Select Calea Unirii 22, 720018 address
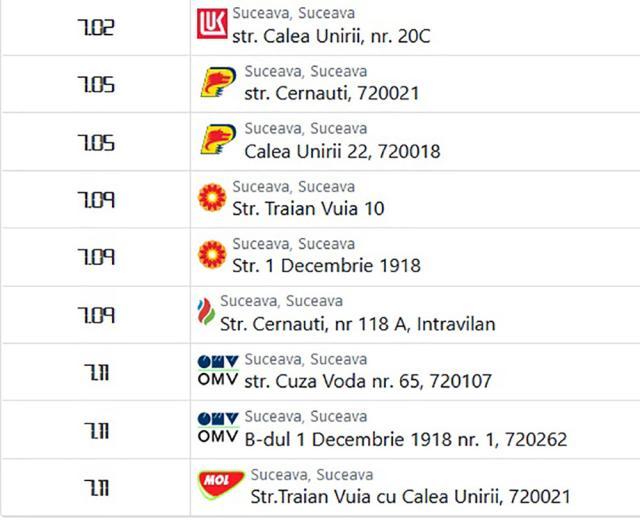 (x=342, y=151)
